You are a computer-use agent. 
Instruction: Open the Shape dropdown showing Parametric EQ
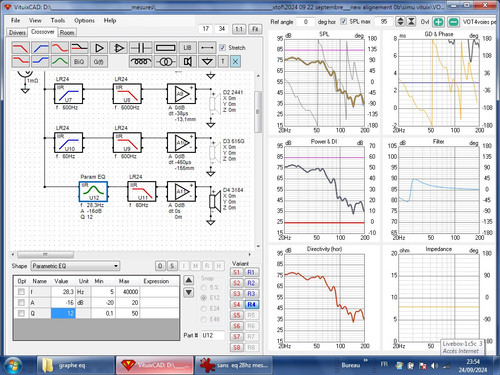tap(75, 266)
